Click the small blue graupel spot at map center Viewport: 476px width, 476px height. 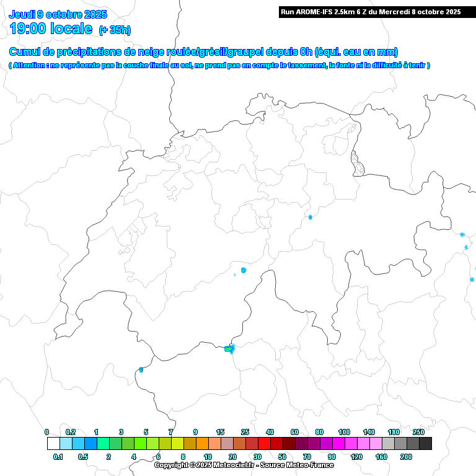click(x=244, y=270)
